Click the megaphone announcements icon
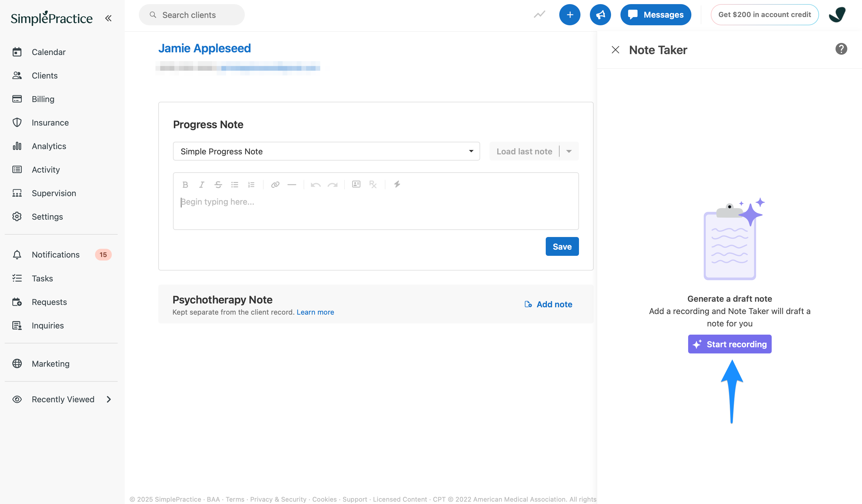 [600, 15]
